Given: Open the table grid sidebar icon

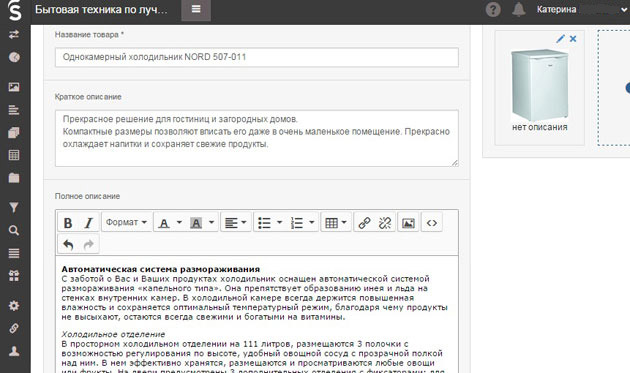Looking at the screenshot, I should [14, 155].
